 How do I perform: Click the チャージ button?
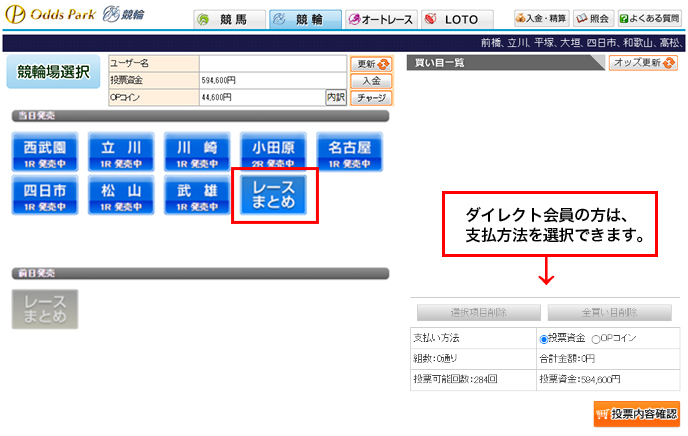[x=371, y=98]
